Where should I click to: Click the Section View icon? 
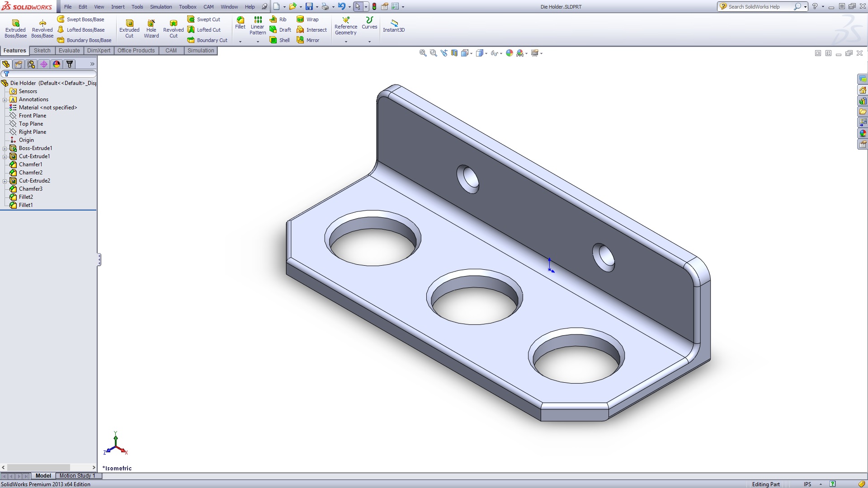(x=454, y=53)
